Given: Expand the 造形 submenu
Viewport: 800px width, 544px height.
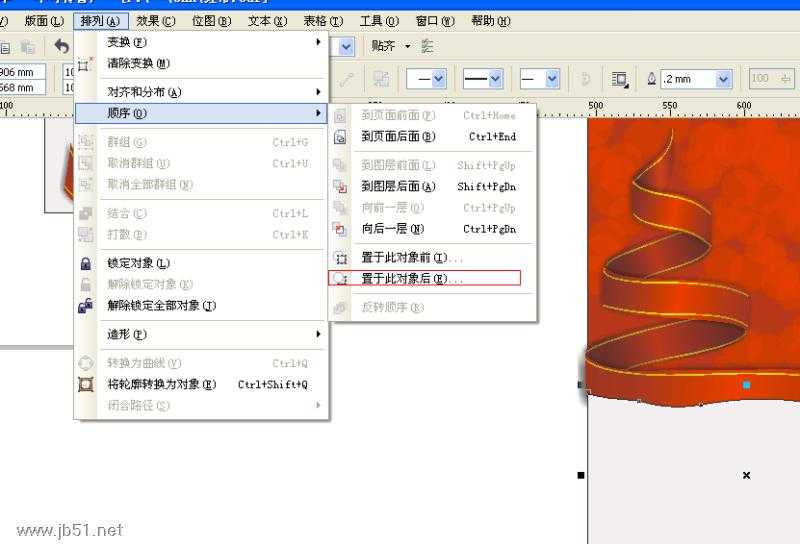Looking at the screenshot, I should pos(202,334).
